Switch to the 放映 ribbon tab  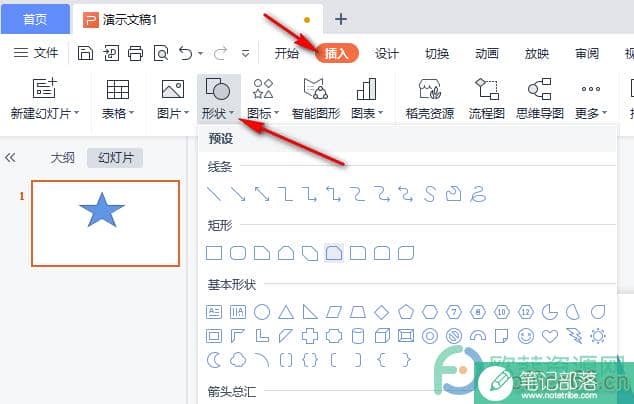tap(537, 53)
